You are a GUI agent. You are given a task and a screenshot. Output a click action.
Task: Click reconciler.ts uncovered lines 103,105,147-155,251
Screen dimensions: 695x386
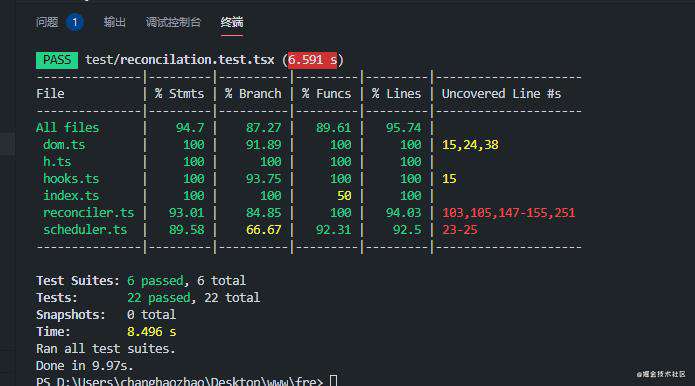[508, 212]
